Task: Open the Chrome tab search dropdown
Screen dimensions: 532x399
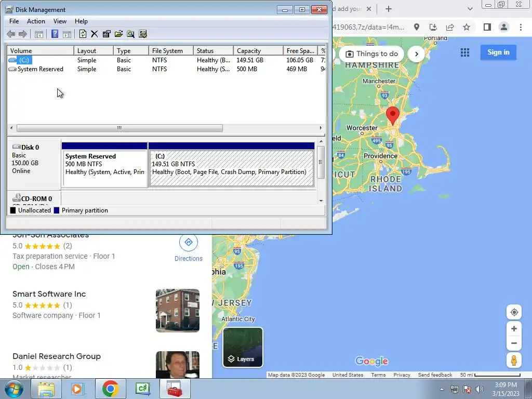Action: [470, 9]
